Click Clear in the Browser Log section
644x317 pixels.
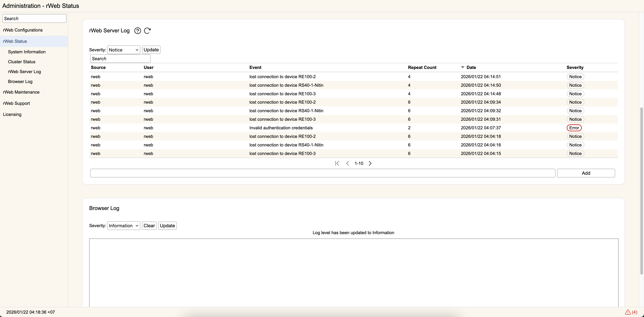coord(149,225)
